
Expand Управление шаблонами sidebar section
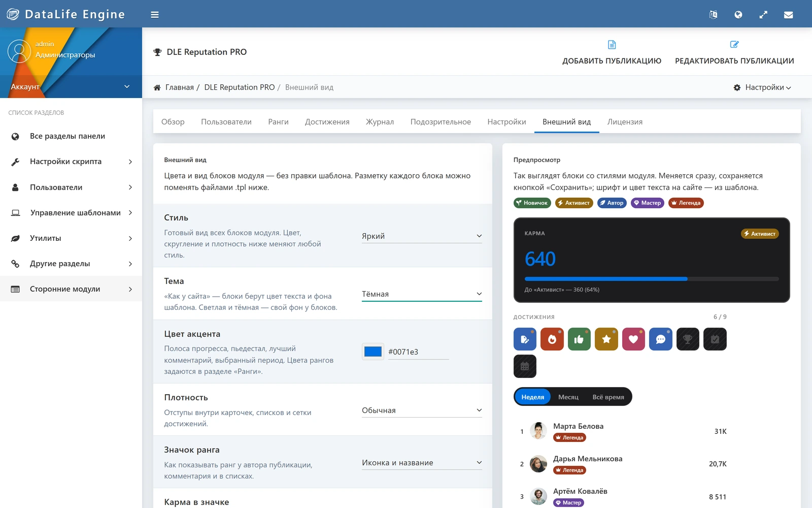coord(71,213)
